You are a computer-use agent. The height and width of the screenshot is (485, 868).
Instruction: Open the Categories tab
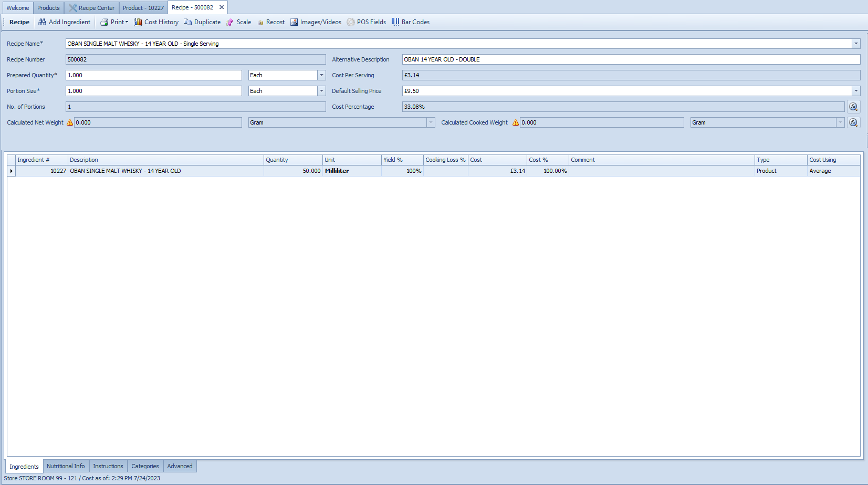click(145, 466)
